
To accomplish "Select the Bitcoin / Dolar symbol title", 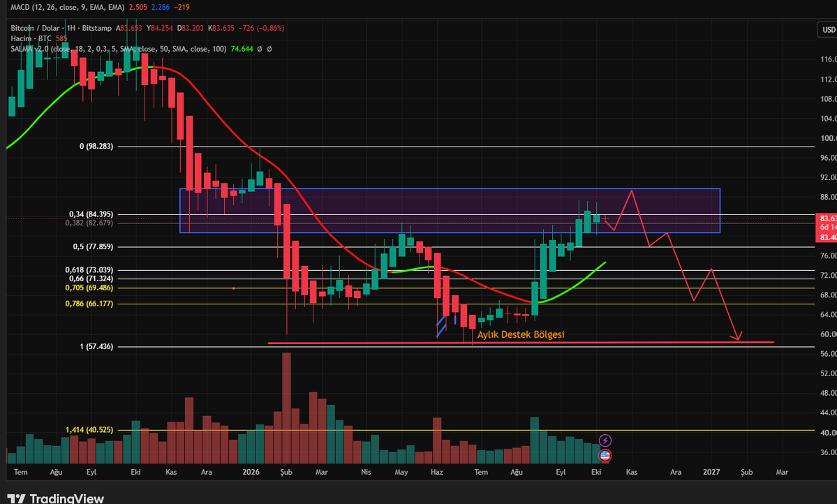I will coord(61,28).
